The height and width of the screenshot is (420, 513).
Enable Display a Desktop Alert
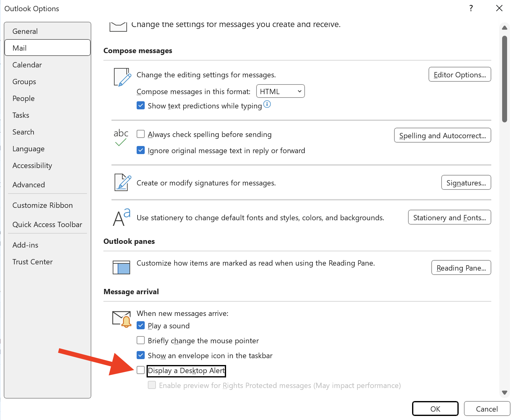tap(141, 370)
